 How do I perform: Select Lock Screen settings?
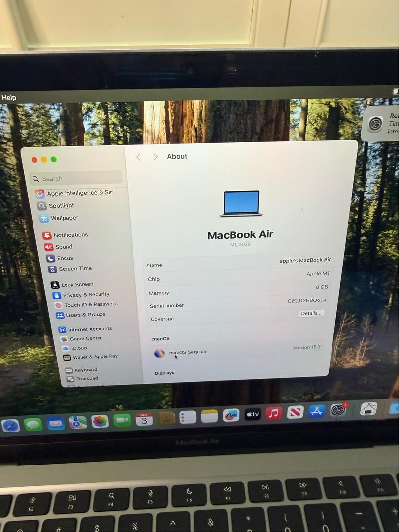(76, 284)
